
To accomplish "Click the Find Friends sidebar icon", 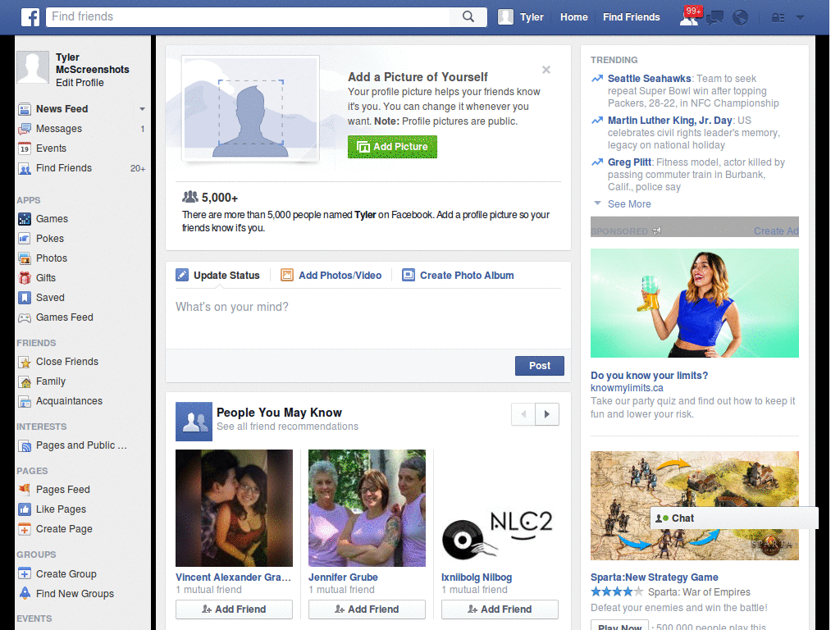I will pyautogui.click(x=25, y=169).
